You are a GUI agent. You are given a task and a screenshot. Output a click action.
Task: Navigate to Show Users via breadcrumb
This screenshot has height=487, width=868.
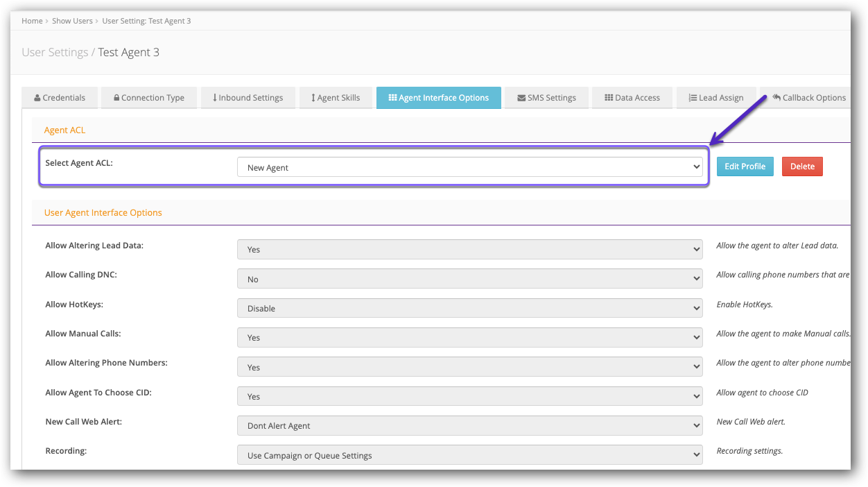tap(72, 21)
